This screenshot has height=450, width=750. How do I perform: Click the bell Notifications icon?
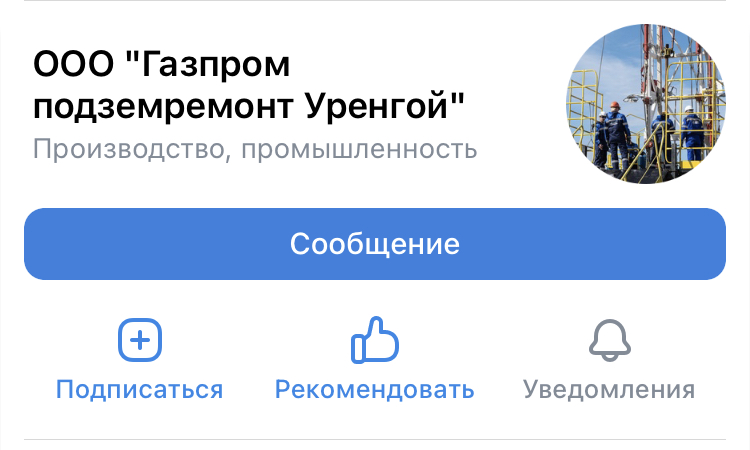tap(609, 340)
